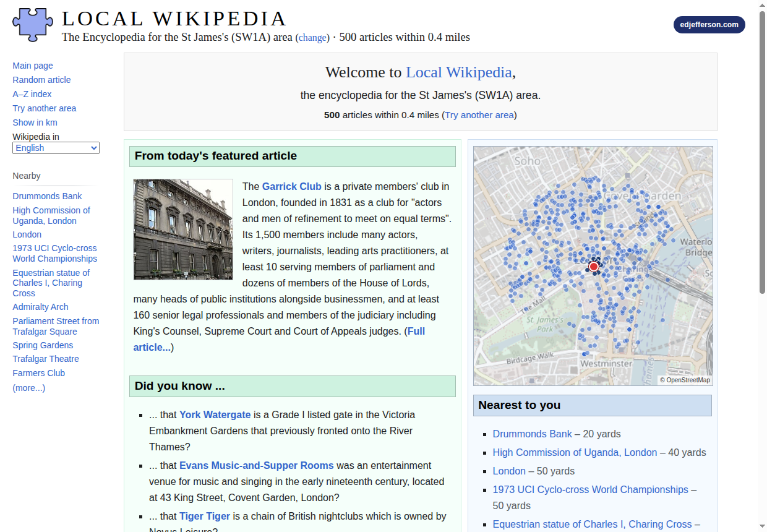This screenshot has width=767, height=532.
Task: Open Admiralty Arch article
Action: 40,307
